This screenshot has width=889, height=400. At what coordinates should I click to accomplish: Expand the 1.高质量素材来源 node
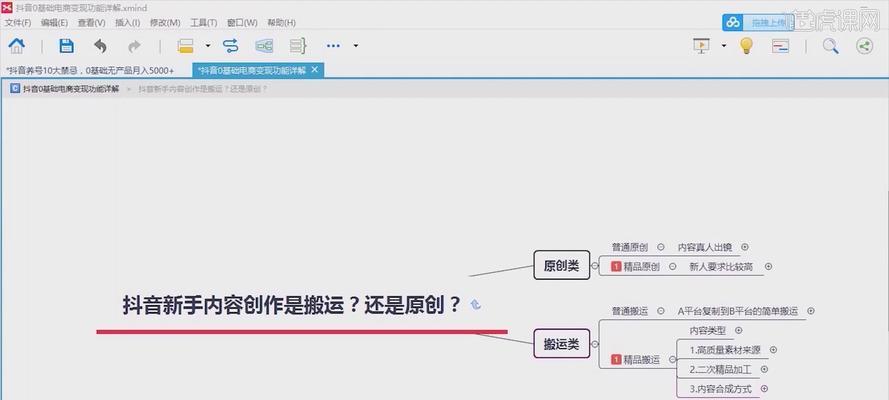[773, 350]
